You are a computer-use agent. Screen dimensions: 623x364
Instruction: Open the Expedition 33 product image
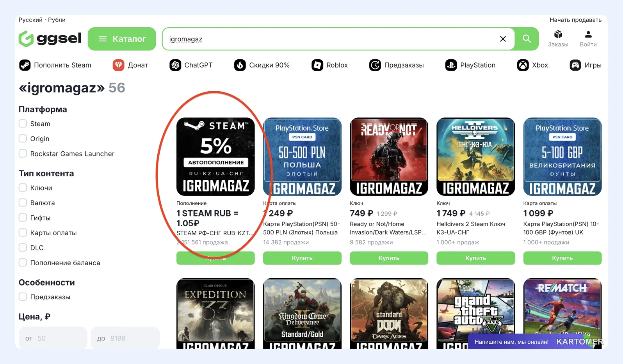point(215,313)
